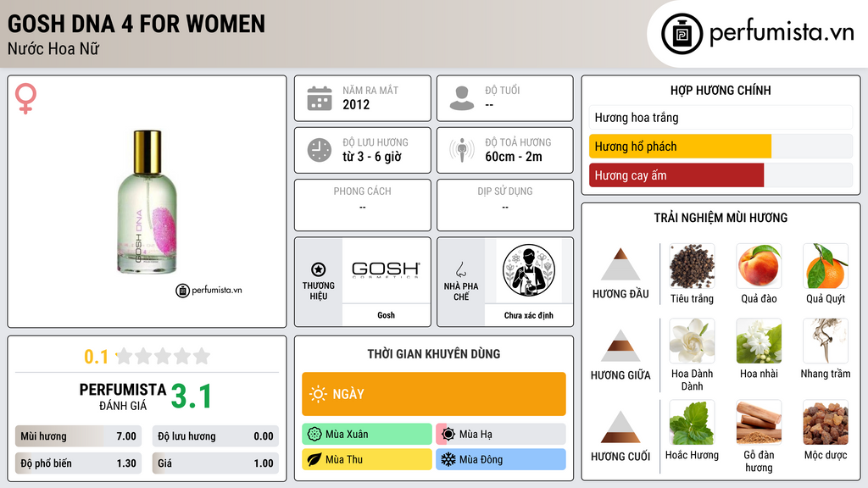The image size is (868, 488).
Task: Click the yellow 0.1 user rating value
Action: pyautogui.click(x=96, y=357)
